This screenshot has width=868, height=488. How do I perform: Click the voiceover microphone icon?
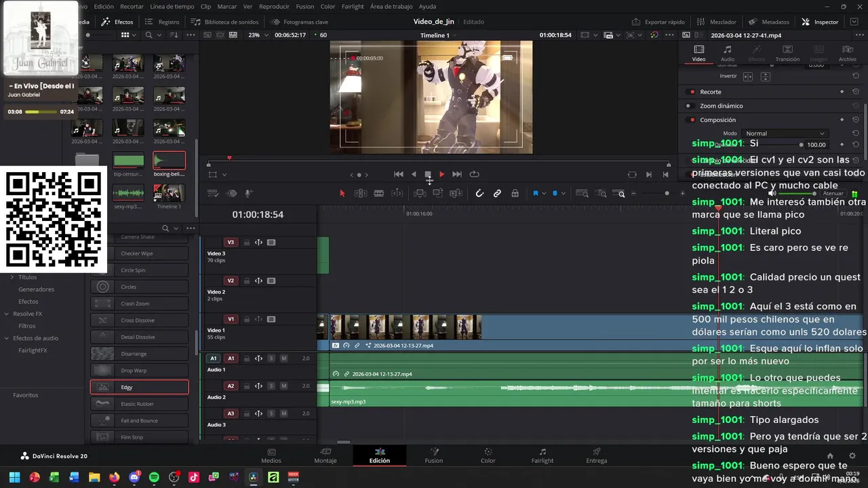249,194
